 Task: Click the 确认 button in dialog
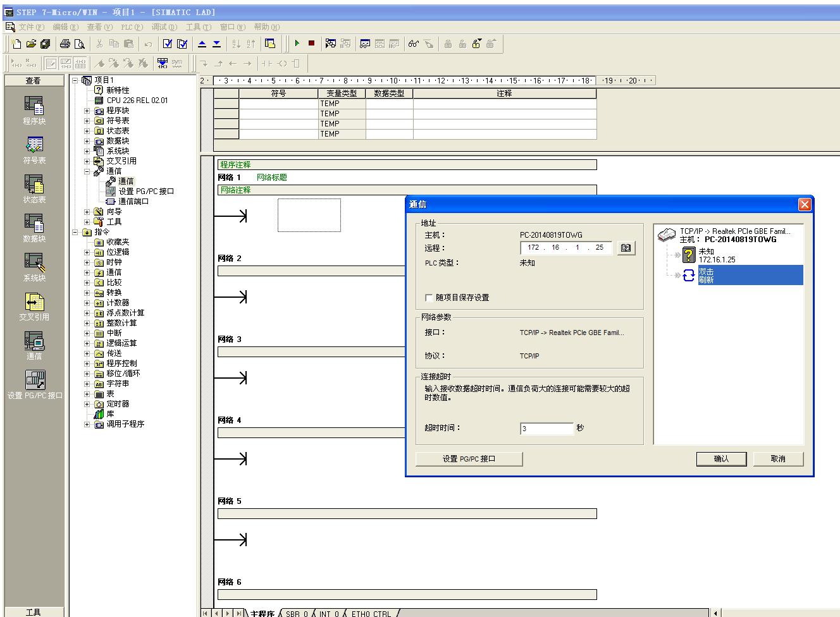721,459
